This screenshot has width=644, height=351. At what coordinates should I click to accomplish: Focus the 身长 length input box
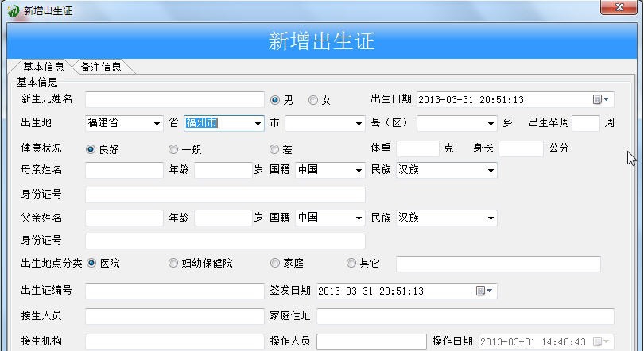[522, 148]
